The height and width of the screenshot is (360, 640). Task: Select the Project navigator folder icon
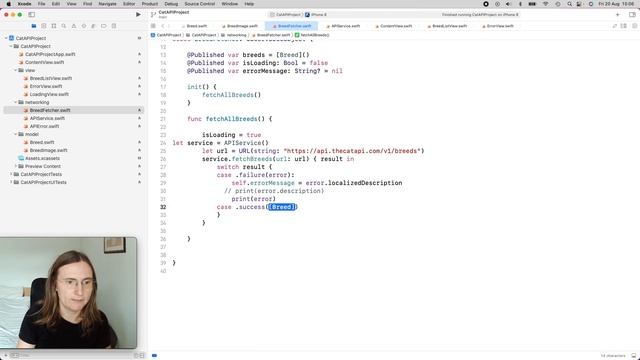point(34,26)
